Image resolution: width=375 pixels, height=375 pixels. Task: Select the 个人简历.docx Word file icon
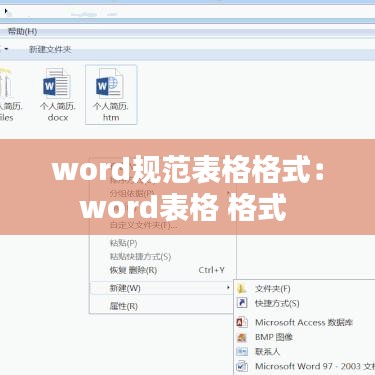click(57, 84)
